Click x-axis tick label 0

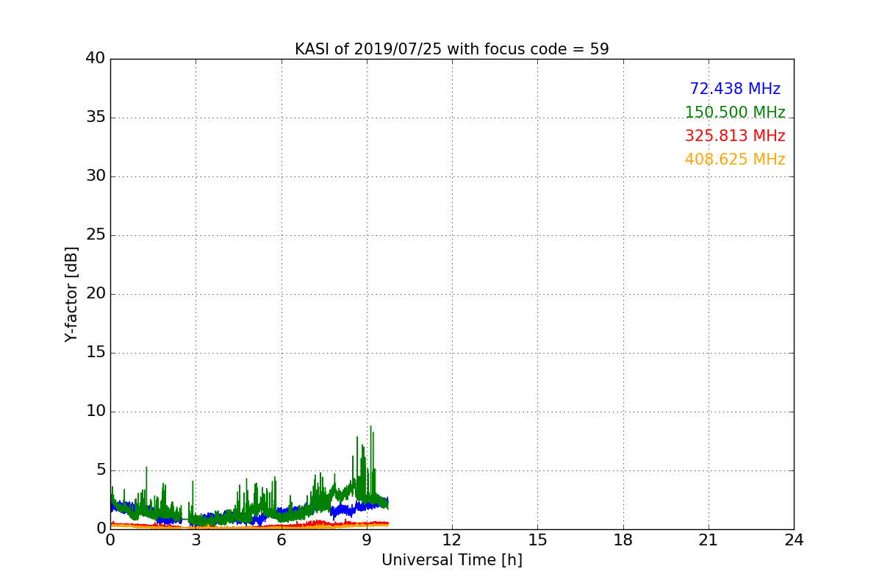point(110,539)
